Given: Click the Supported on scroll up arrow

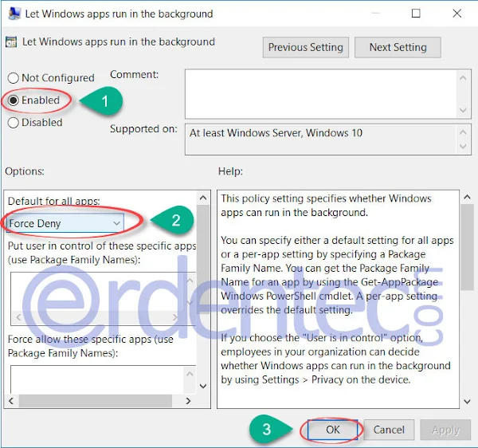Looking at the screenshot, I should (x=463, y=132).
